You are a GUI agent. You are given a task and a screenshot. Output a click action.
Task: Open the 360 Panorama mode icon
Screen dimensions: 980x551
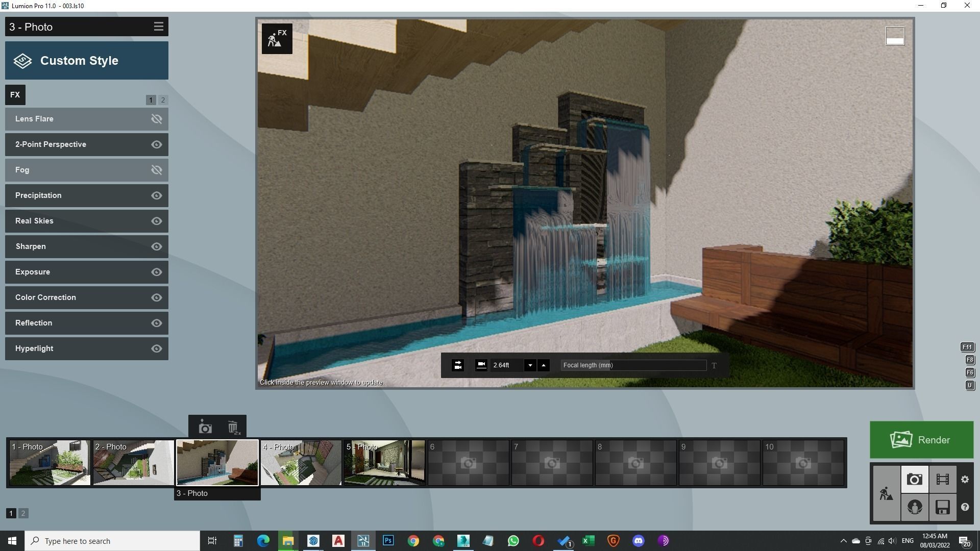coord(914,507)
